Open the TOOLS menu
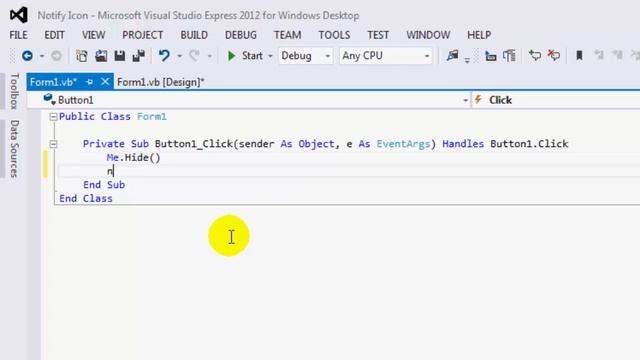The width and height of the screenshot is (640, 360). [334, 35]
